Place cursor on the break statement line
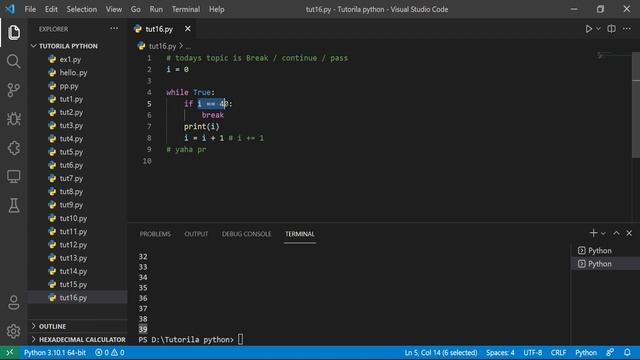 [x=212, y=115]
